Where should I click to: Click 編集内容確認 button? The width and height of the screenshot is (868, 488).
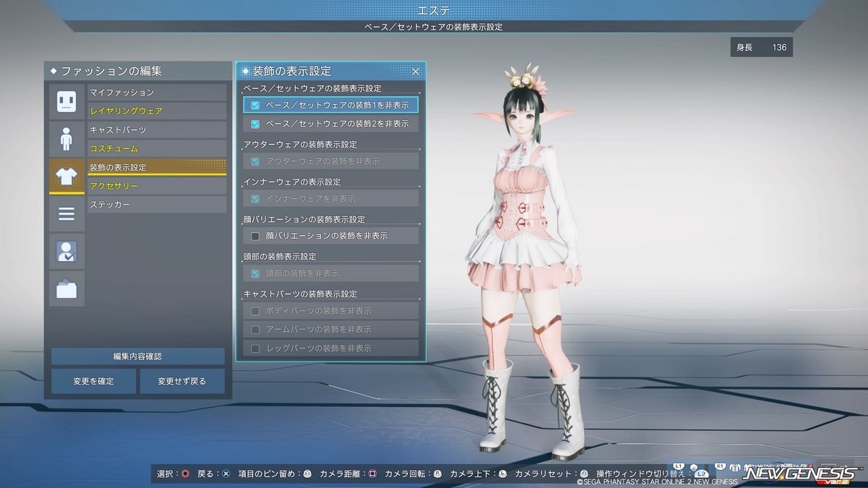coord(138,356)
